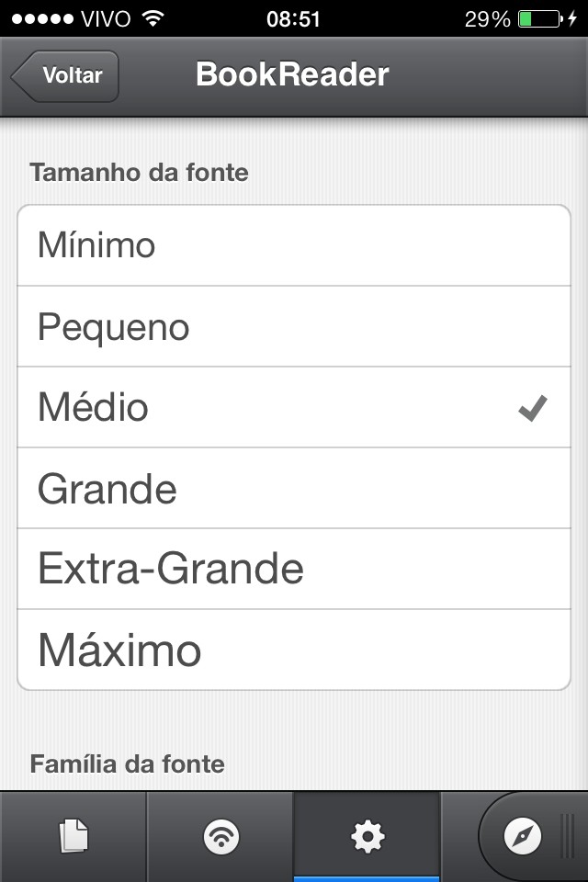Tap the battery icon in status bar
Image resolution: width=588 pixels, height=882 pixels.
539,18
